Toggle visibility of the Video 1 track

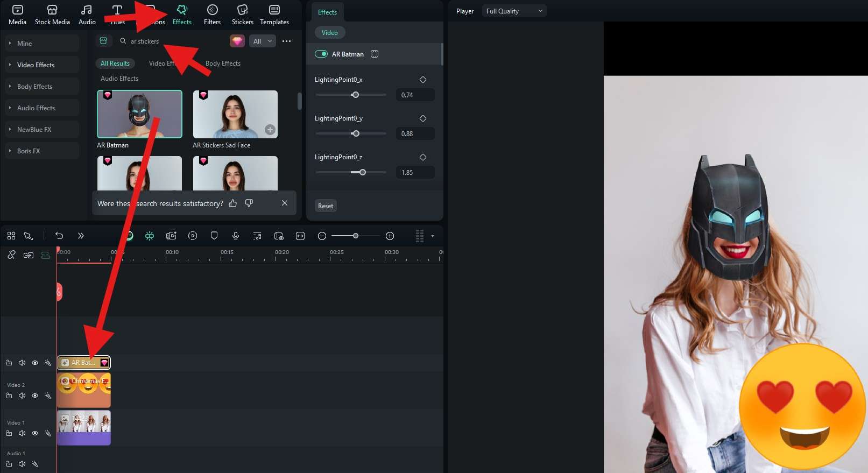coord(35,433)
